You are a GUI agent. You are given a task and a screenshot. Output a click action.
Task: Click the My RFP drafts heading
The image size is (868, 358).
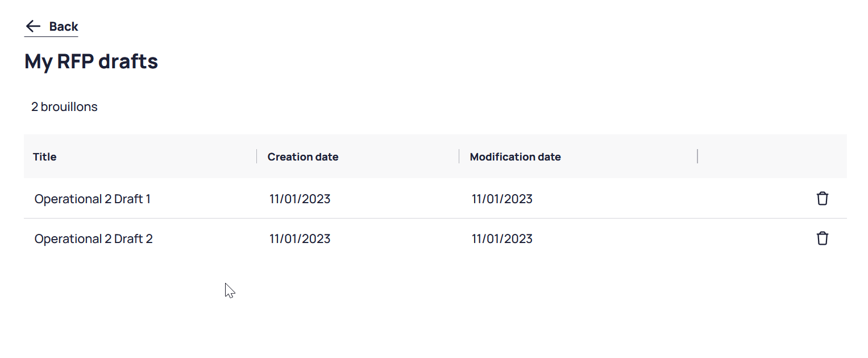pos(92,61)
